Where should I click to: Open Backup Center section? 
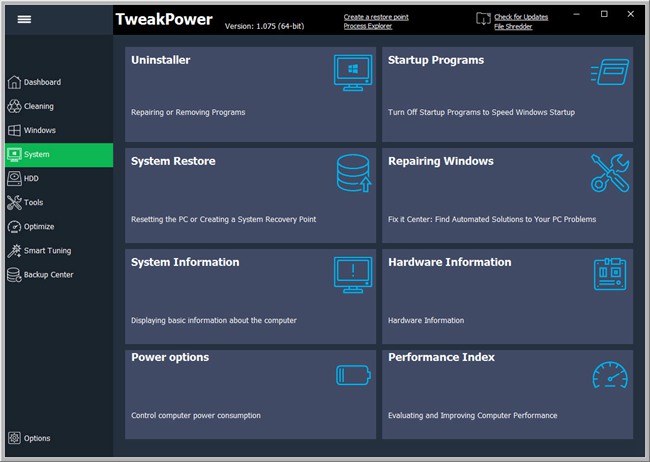pyautogui.click(x=49, y=275)
